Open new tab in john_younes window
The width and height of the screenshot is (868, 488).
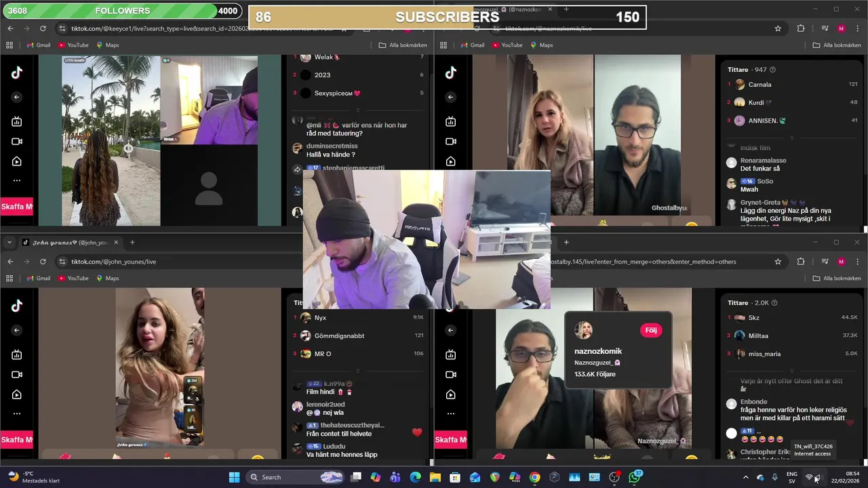pyautogui.click(x=132, y=242)
